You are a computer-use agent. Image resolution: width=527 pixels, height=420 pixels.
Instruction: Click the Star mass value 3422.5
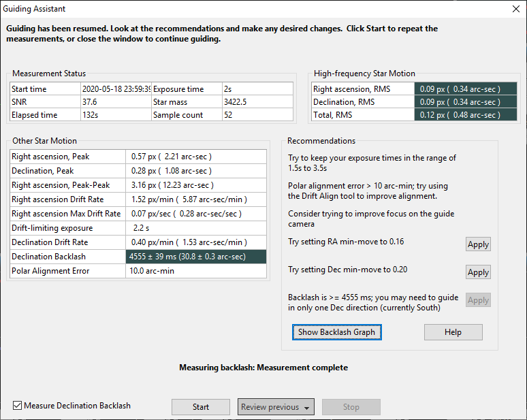[257, 102]
